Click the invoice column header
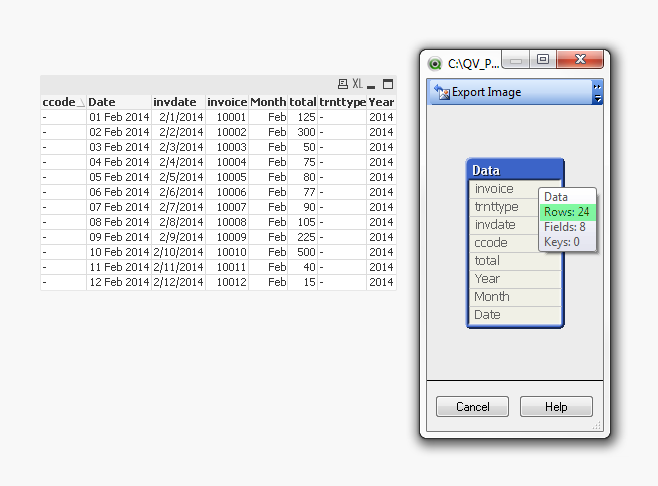The height and width of the screenshot is (486, 658). (x=227, y=102)
